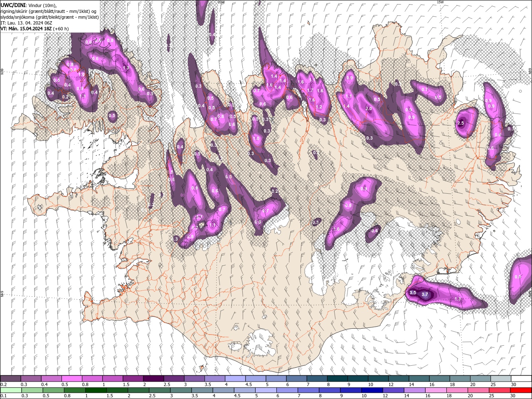Select the dusky purple swatch above the 0.2 label
This screenshot has width=532, height=399.
pyautogui.click(x=10, y=379)
